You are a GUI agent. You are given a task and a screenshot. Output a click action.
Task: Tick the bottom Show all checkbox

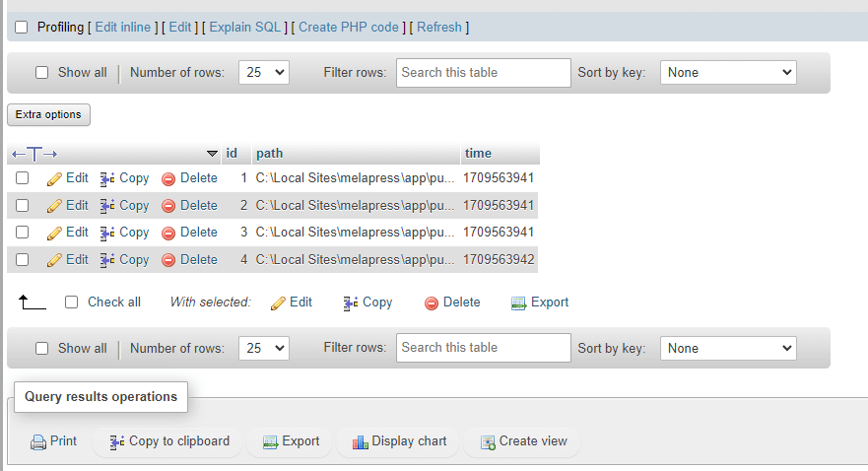[x=41, y=348]
